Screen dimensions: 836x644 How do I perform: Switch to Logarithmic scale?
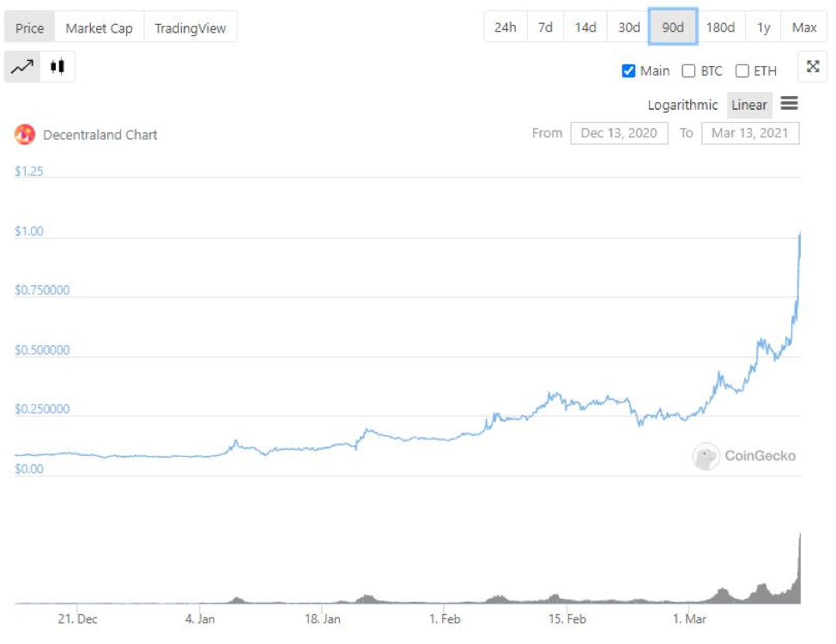[x=682, y=105]
